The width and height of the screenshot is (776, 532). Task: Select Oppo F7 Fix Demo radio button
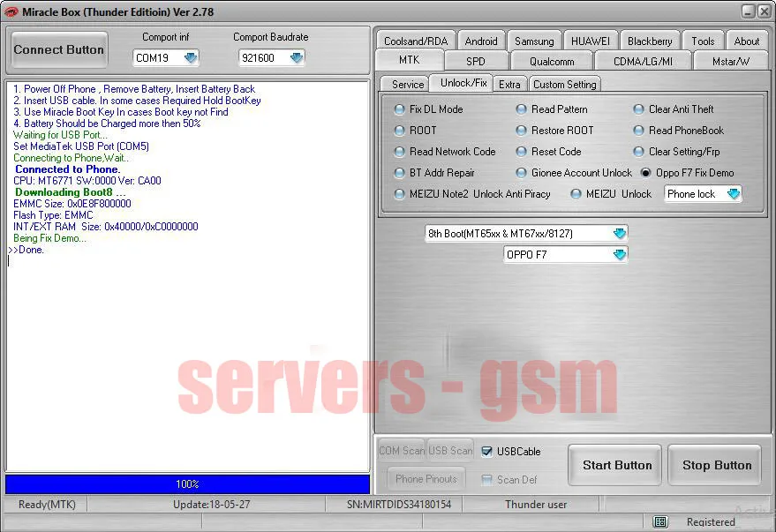pos(645,173)
